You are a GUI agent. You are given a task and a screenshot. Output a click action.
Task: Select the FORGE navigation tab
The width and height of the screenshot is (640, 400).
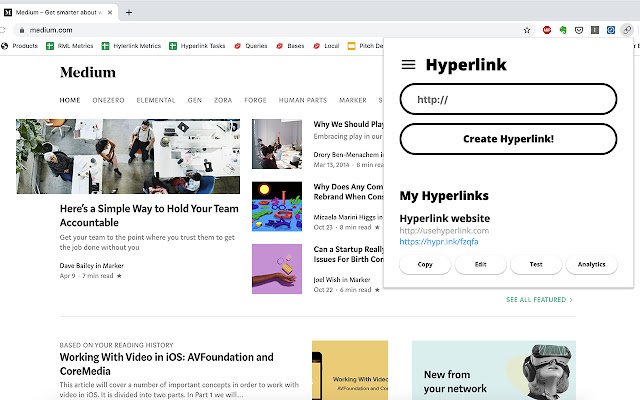click(x=255, y=100)
